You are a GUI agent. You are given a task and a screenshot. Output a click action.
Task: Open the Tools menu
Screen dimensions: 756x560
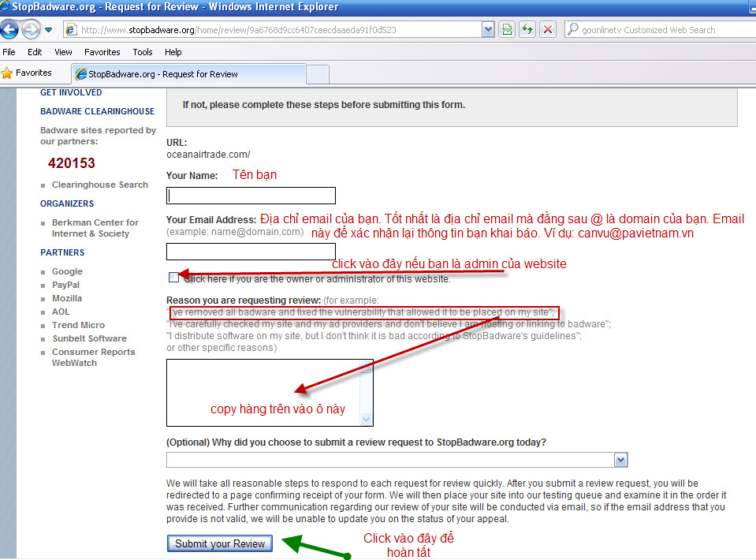coord(142,52)
